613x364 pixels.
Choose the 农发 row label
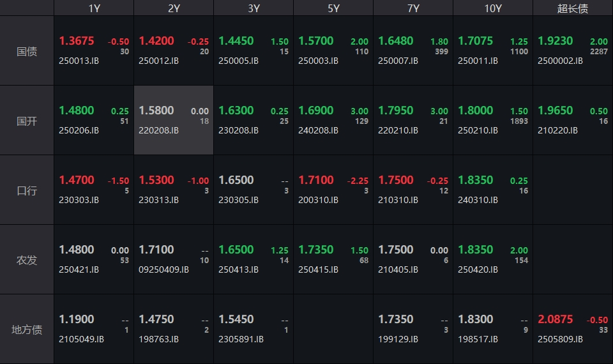coord(27,260)
